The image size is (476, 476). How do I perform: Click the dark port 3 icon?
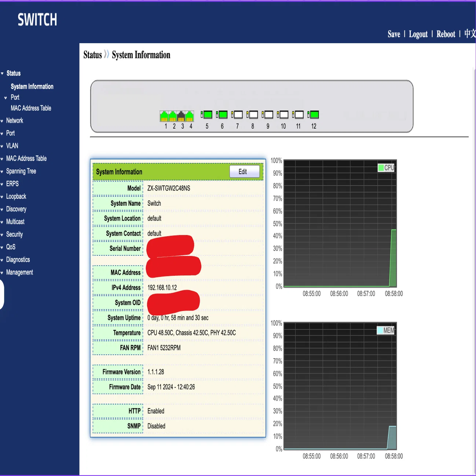(181, 116)
